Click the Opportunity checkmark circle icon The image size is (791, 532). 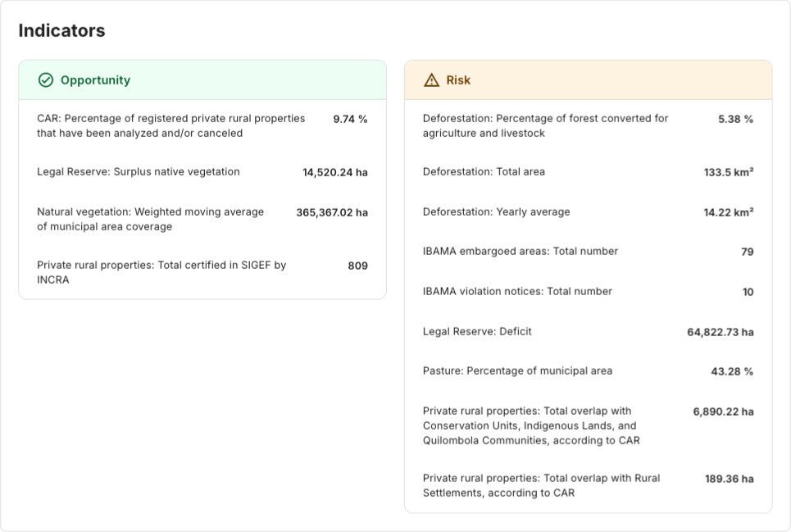point(46,80)
